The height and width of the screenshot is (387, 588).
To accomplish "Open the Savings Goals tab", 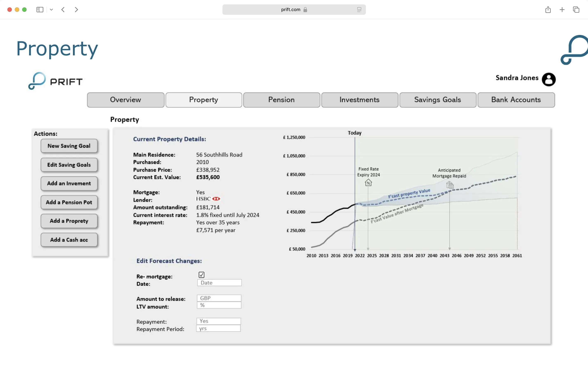I will tap(438, 100).
